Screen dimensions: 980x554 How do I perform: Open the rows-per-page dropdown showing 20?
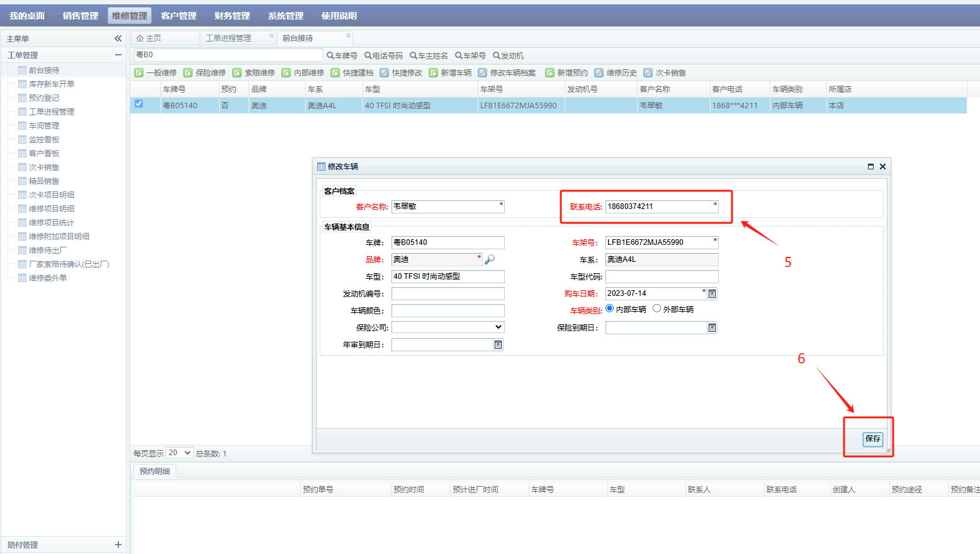(x=179, y=453)
